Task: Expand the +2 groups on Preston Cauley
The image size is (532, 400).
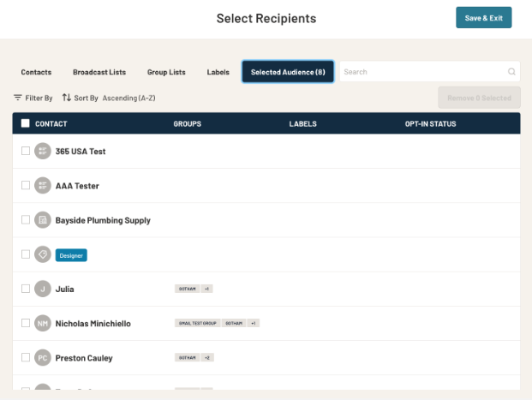Action: coord(208,358)
